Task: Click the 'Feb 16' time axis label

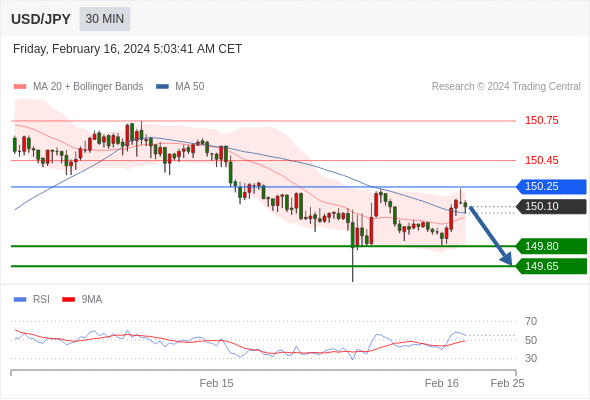Action: point(442,383)
